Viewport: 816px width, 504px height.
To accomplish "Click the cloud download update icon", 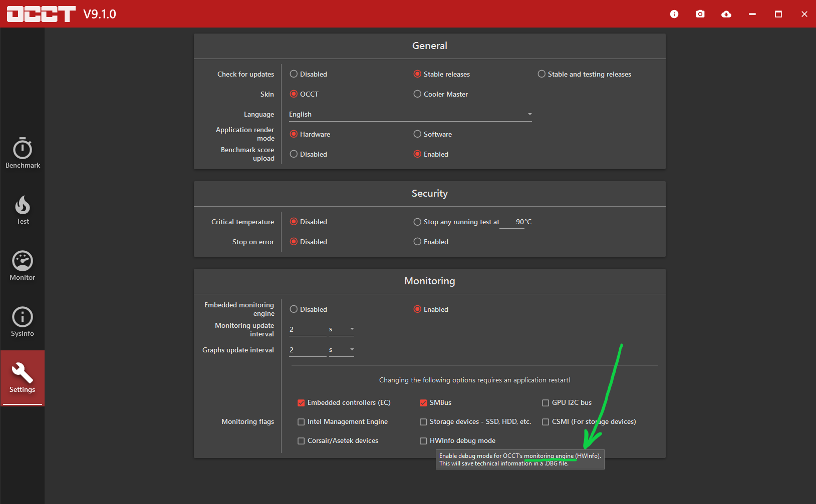I will point(726,14).
